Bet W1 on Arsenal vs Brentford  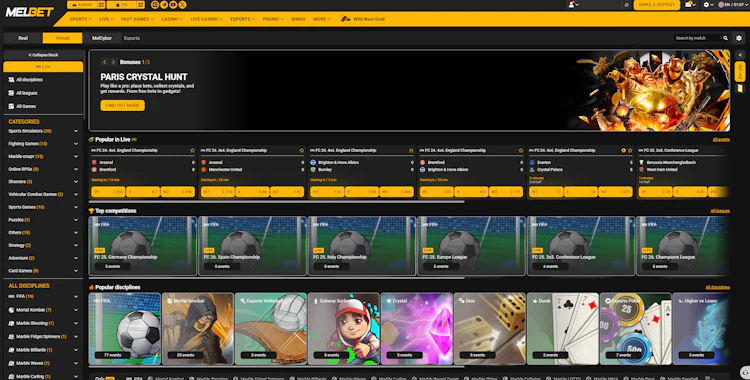(108, 192)
